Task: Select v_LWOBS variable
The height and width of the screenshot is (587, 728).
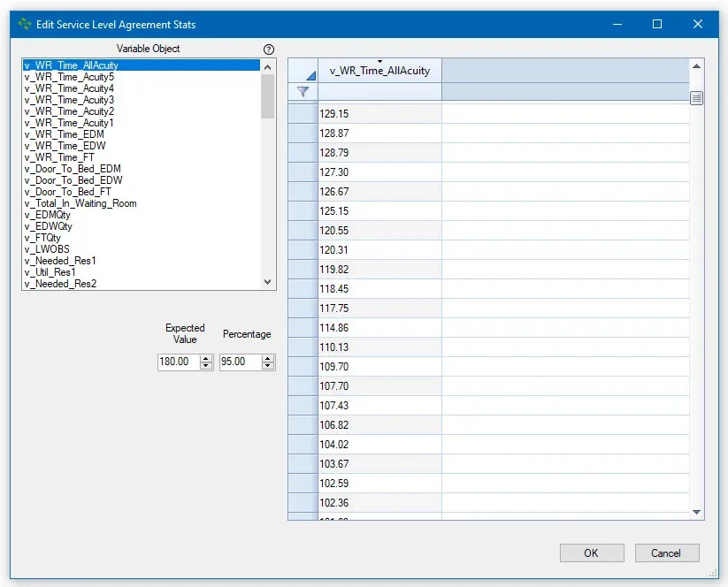Action: (142, 249)
